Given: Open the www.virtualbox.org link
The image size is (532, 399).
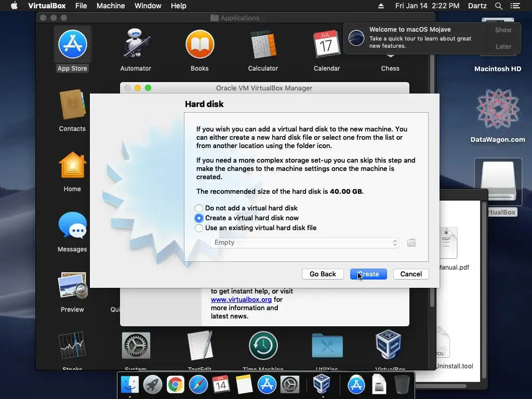Looking at the screenshot, I should 241,300.
